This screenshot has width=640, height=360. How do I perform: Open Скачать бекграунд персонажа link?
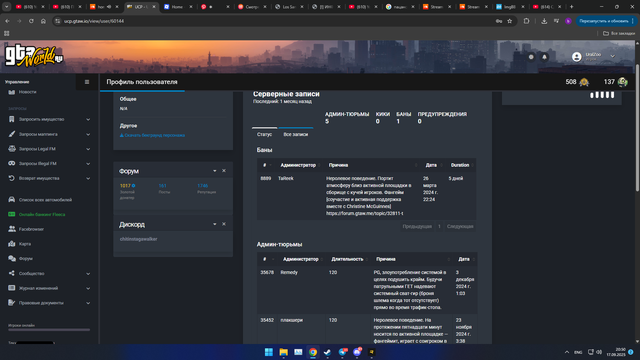point(152,135)
